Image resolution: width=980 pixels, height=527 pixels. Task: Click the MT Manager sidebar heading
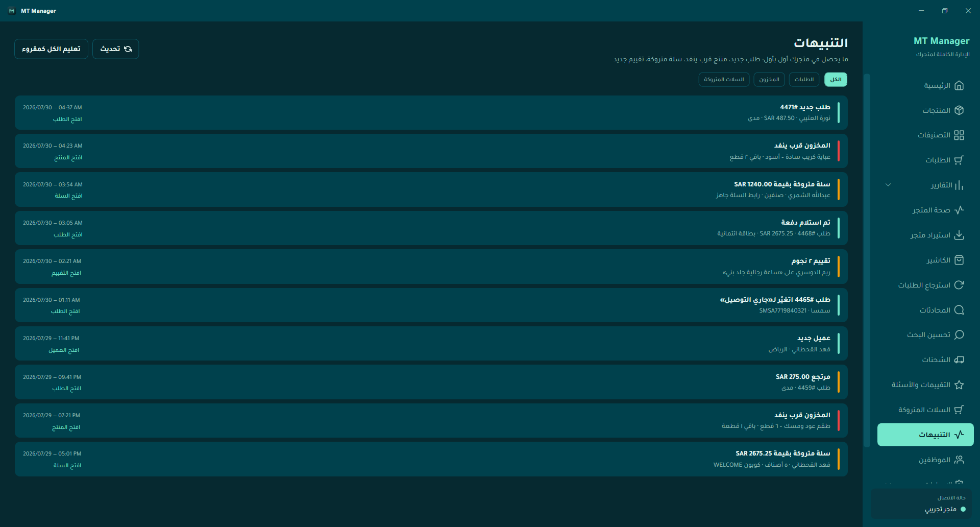941,41
